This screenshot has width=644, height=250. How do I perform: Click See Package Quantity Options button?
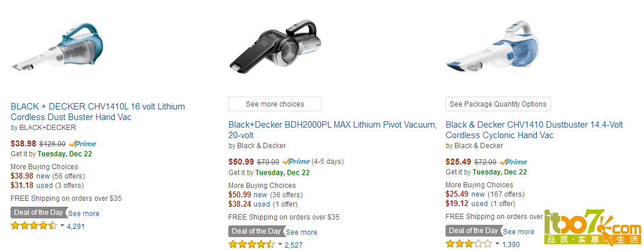498,104
